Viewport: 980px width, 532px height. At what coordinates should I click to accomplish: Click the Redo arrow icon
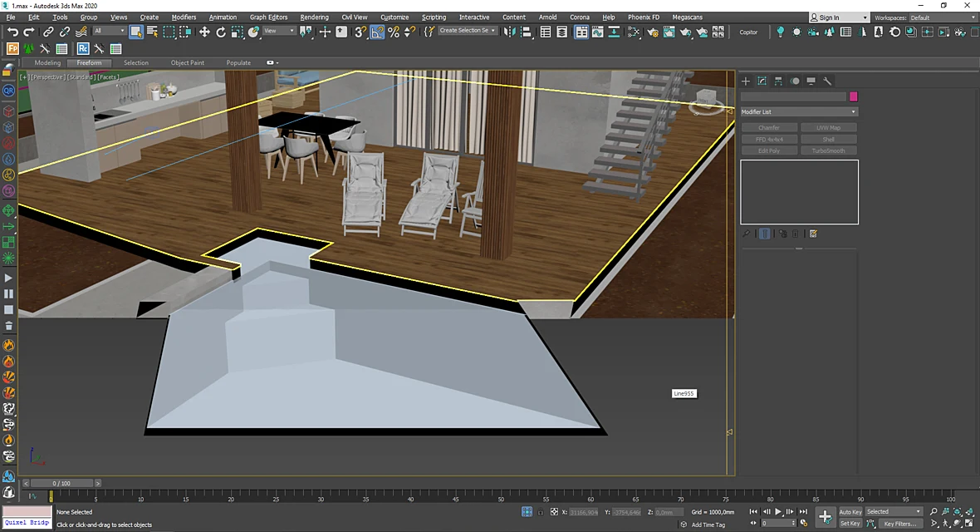29,32
